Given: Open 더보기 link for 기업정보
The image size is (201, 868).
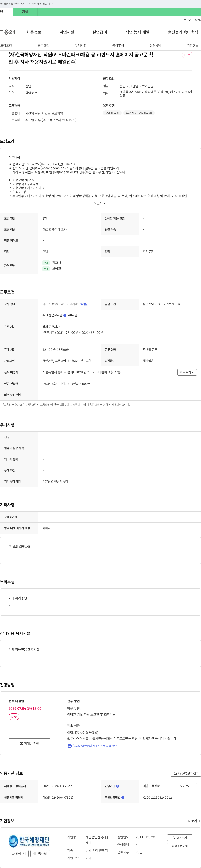Looking at the screenshot, I should pyautogui.click(x=194, y=821).
